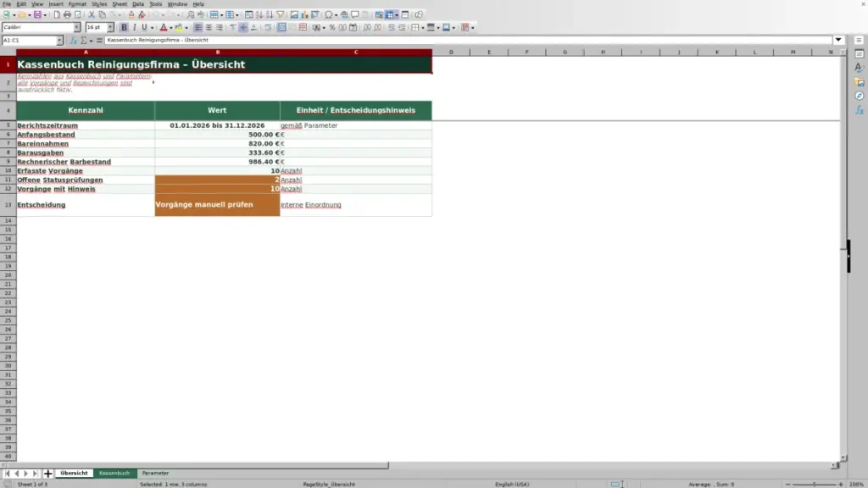Select column D header
Screen dimensions: 868x488
pos(451,52)
